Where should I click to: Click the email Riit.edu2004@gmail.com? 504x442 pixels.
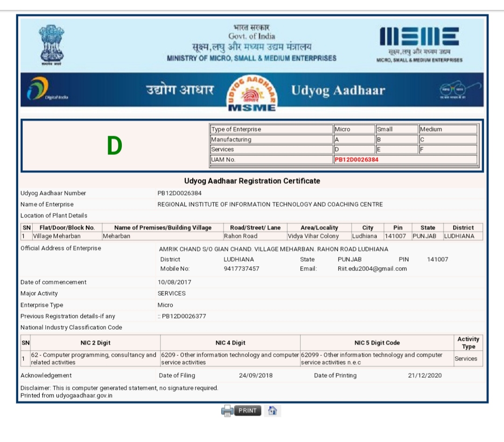pyautogui.click(x=372, y=269)
